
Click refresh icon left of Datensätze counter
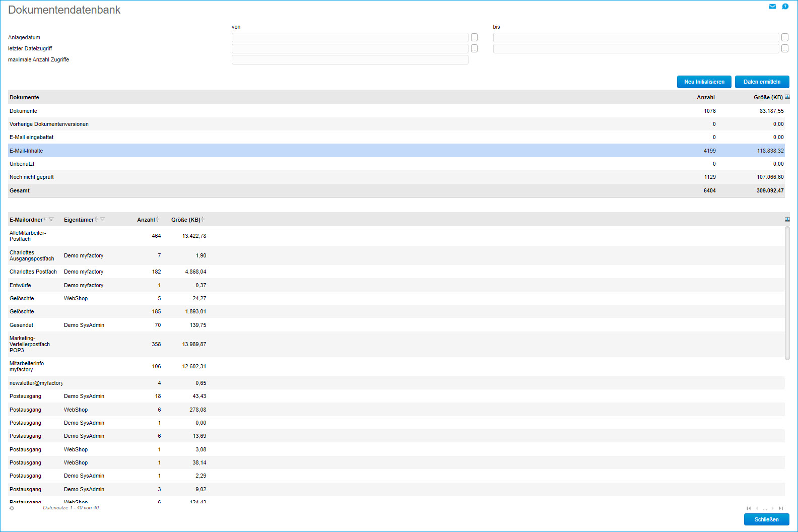pos(12,508)
